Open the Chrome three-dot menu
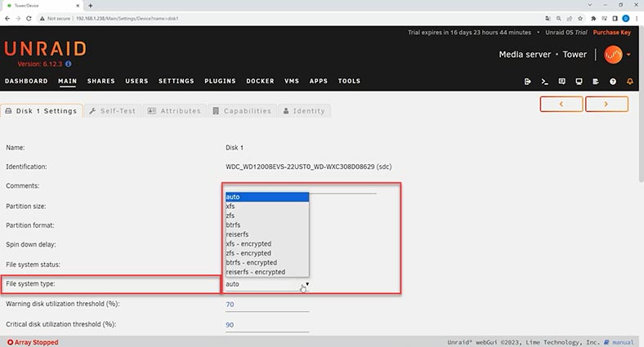The height and width of the screenshot is (347, 644). (637, 19)
